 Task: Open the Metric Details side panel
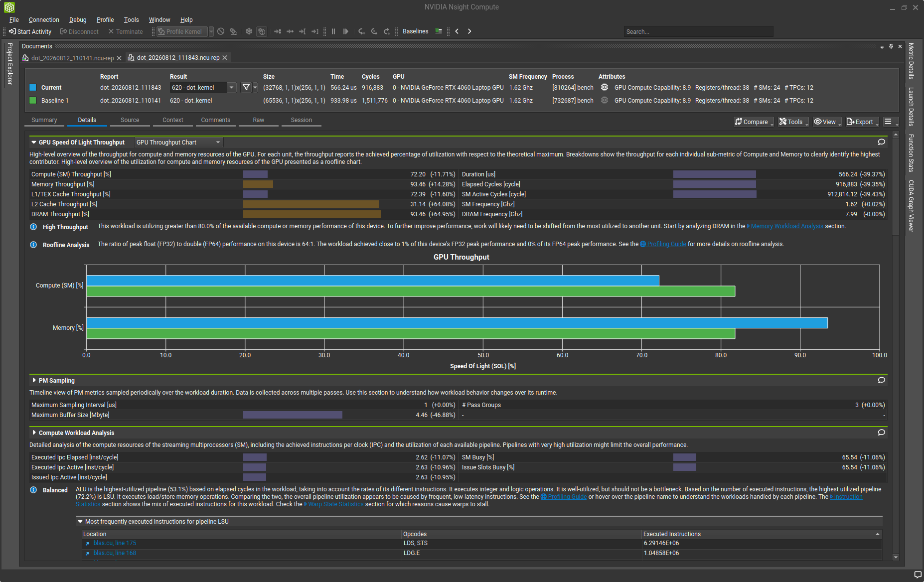[x=911, y=61]
